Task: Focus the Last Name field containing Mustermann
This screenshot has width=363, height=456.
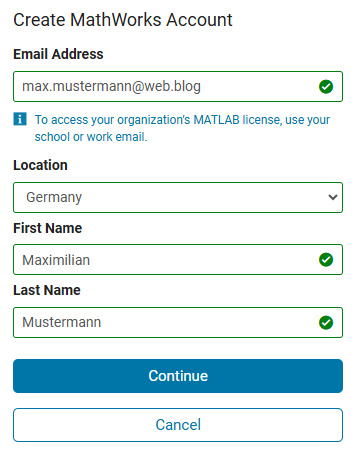Action: coord(178,322)
